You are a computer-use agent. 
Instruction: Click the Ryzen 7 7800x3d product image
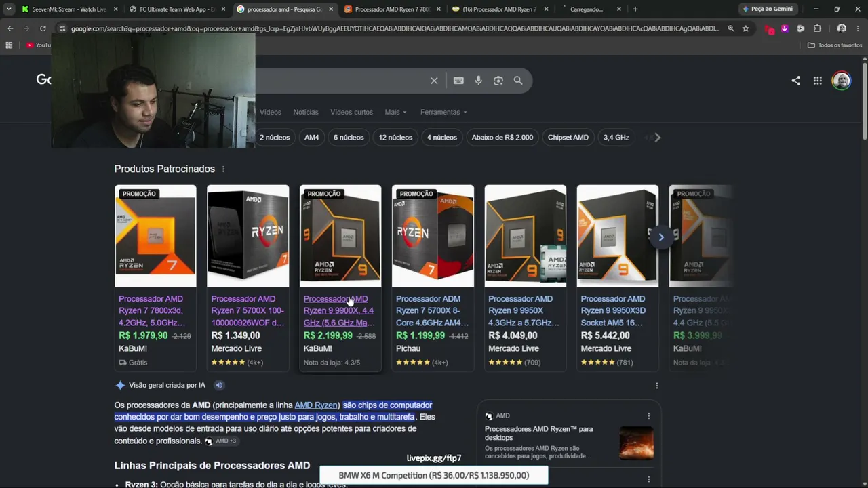155,236
